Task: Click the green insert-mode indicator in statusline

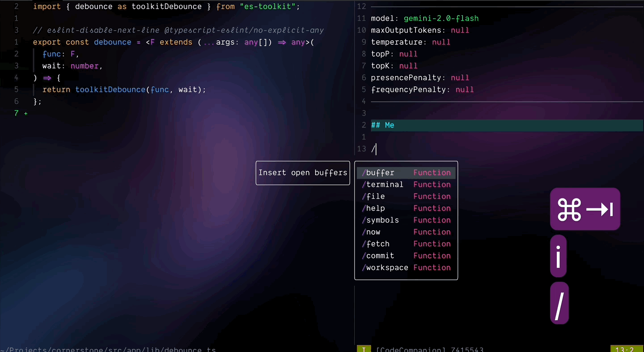Action: [364, 350]
